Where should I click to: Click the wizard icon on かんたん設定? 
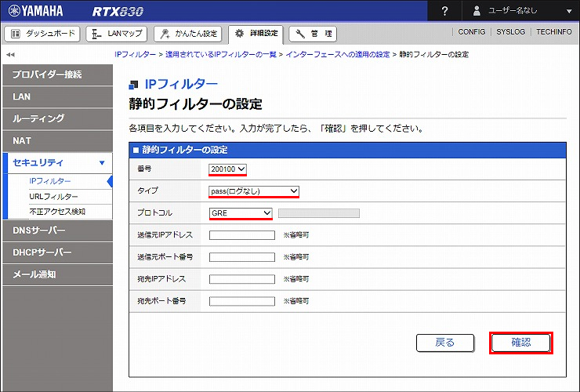[x=165, y=34]
